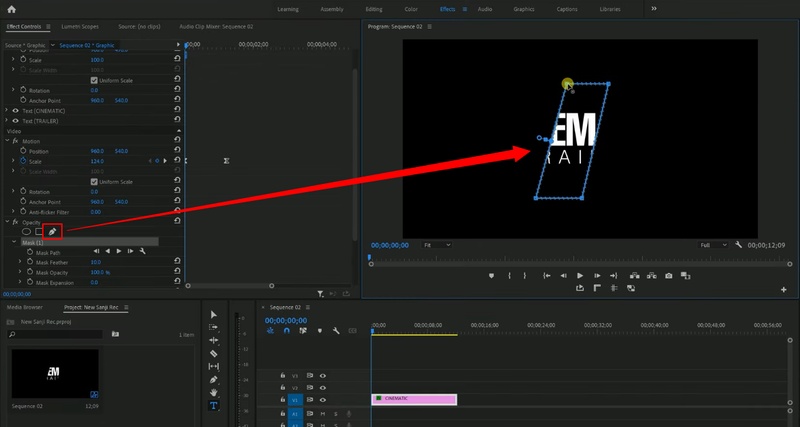This screenshot has height=427, width=800.
Task: Click the Home icon at top left
Action: [x=12, y=8]
